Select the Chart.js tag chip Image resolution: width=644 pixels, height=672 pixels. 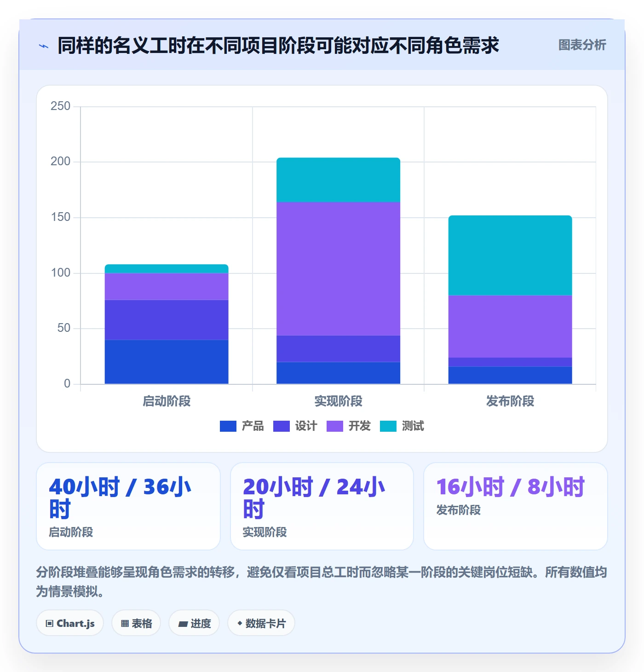70,623
